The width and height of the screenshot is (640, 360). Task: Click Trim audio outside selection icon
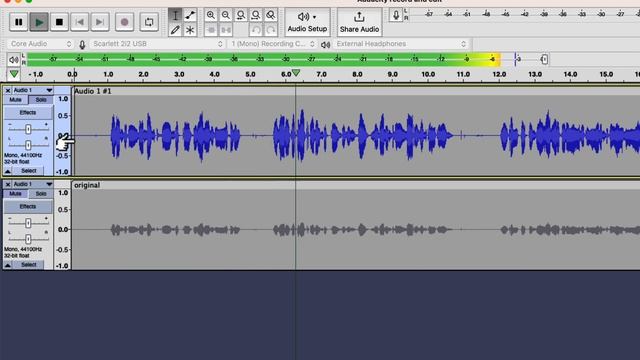(x=211, y=30)
